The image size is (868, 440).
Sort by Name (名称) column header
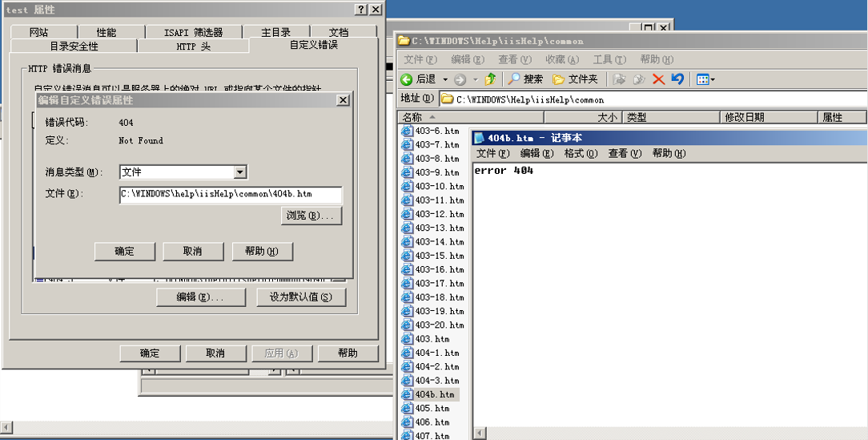[x=471, y=117]
